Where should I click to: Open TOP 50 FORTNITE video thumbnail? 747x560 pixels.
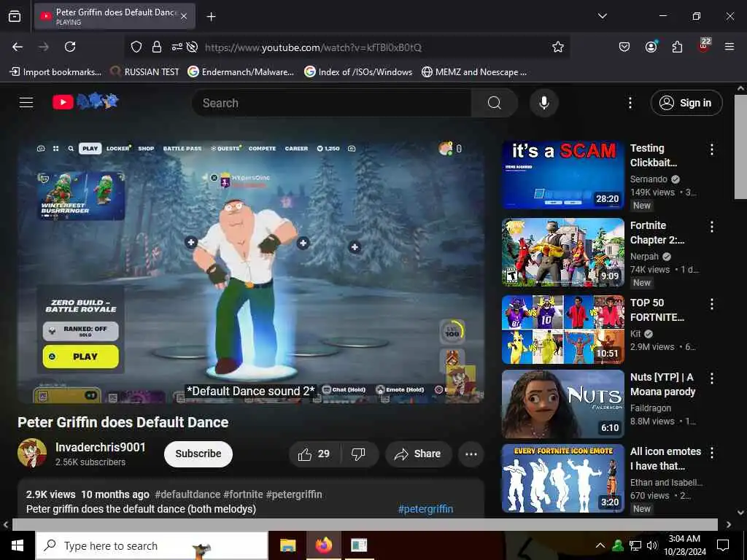pos(562,330)
